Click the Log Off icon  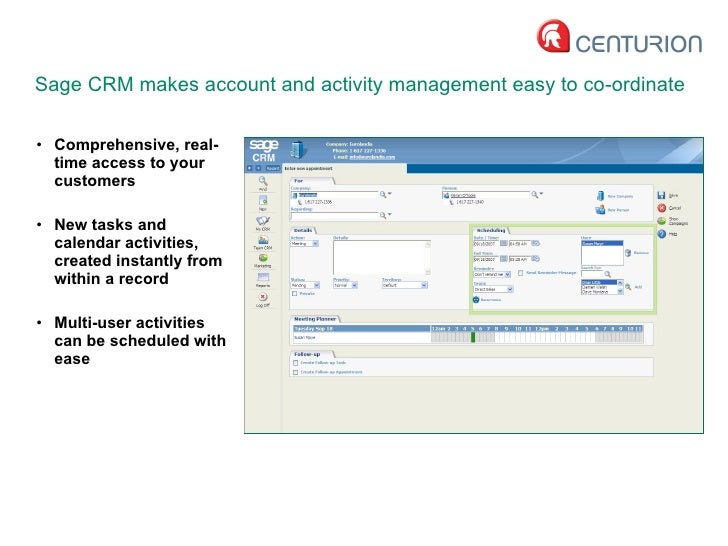coord(263,297)
